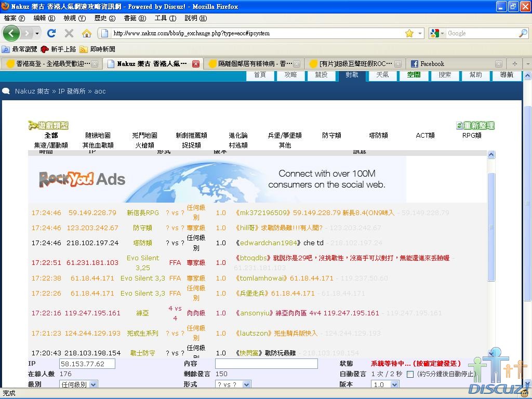
Task: Switch to the Facebook tab
Action: pyautogui.click(x=452, y=64)
